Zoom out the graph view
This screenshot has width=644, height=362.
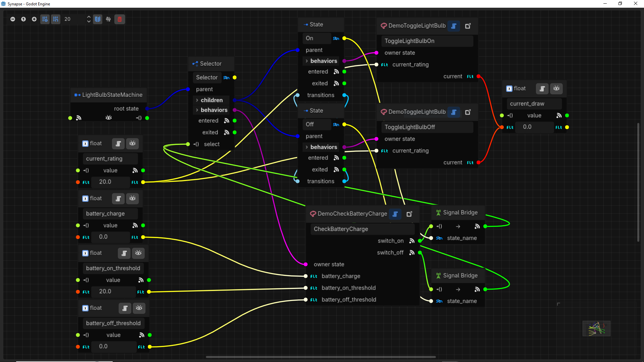[13, 19]
